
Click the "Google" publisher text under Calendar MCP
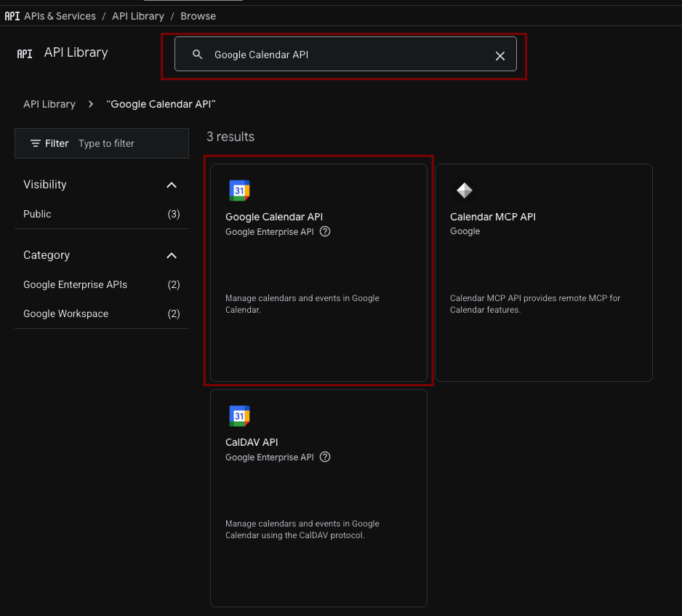(x=465, y=231)
